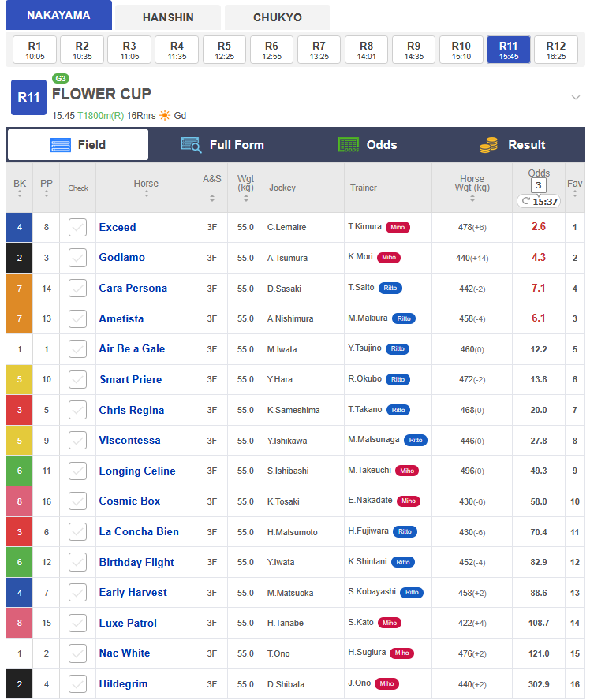Expand the race details chevron
590x700 pixels.
click(576, 97)
